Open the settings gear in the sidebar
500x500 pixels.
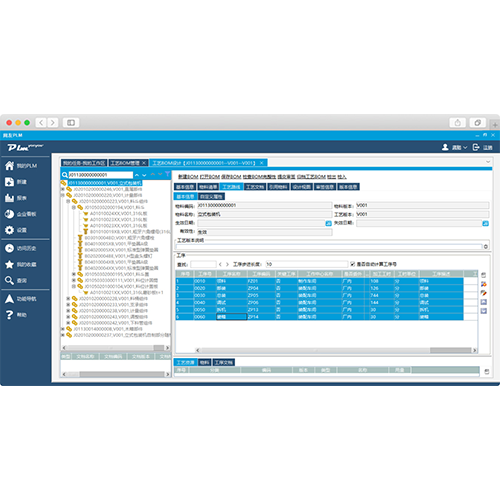tap(9, 230)
